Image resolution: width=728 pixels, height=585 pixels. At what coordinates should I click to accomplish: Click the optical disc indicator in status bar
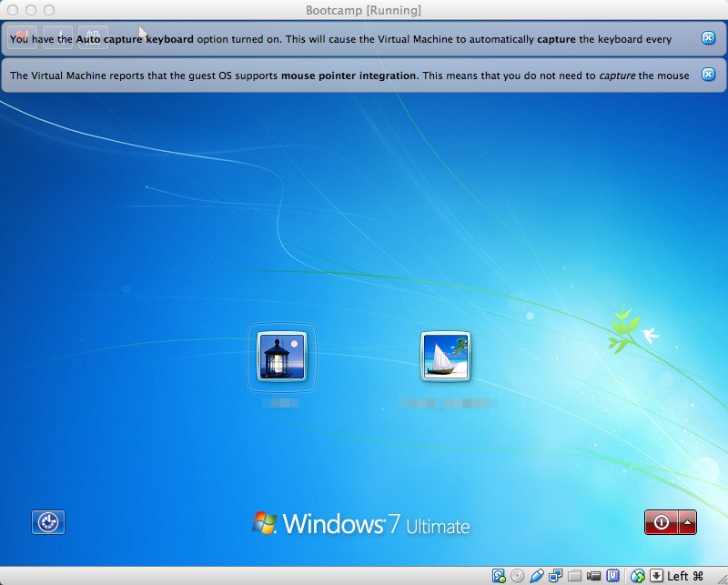[517, 576]
